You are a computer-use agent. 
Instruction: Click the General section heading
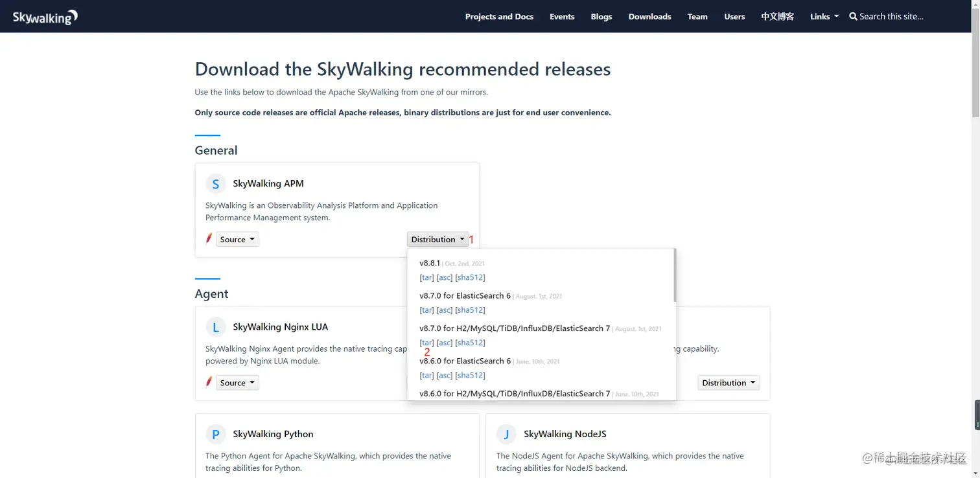click(216, 150)
